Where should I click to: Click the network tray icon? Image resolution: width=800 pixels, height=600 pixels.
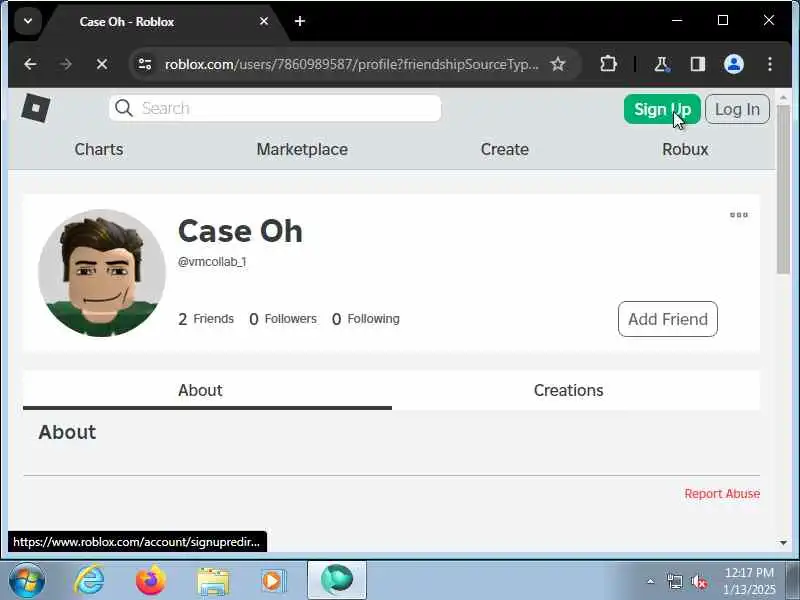click(x=674, y=581)
